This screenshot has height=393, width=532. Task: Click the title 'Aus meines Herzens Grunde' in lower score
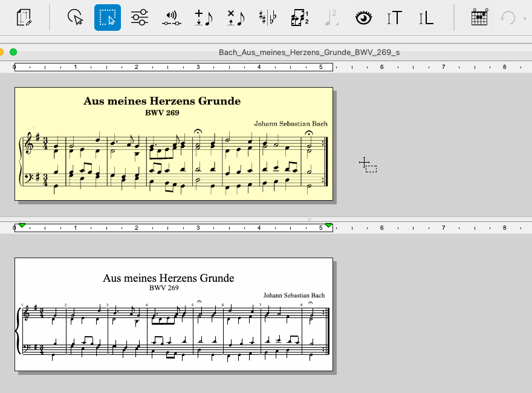click(x=168, y=278)
